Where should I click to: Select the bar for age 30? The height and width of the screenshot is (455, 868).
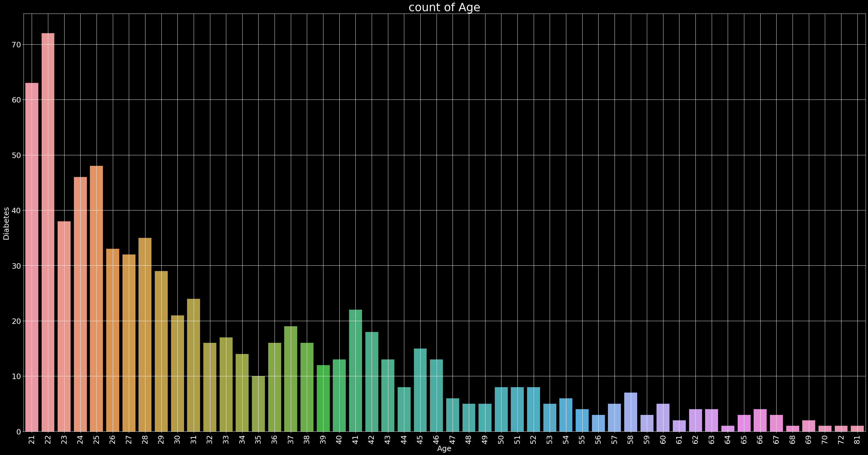tap(178, 374)
